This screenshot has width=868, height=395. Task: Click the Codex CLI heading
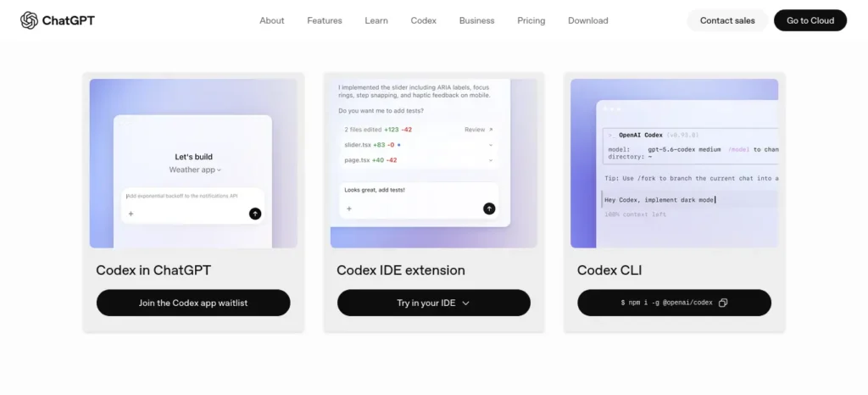(609, 270)
